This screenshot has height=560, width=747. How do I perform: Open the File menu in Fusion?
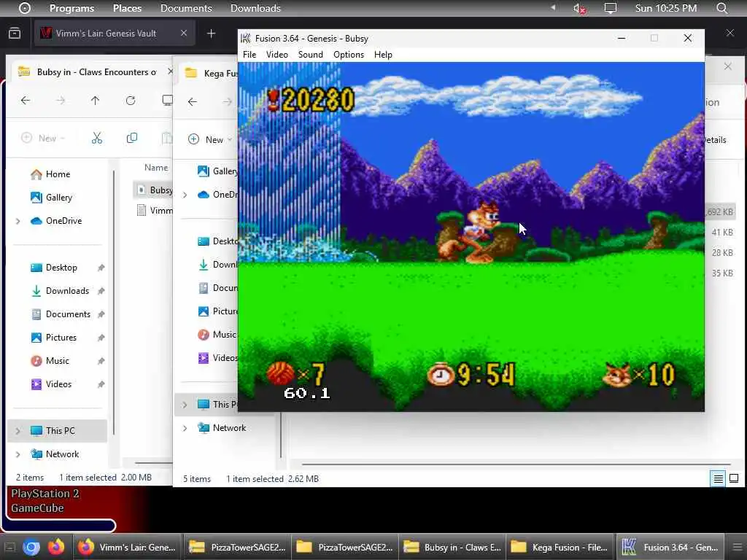tap(249, 55)
